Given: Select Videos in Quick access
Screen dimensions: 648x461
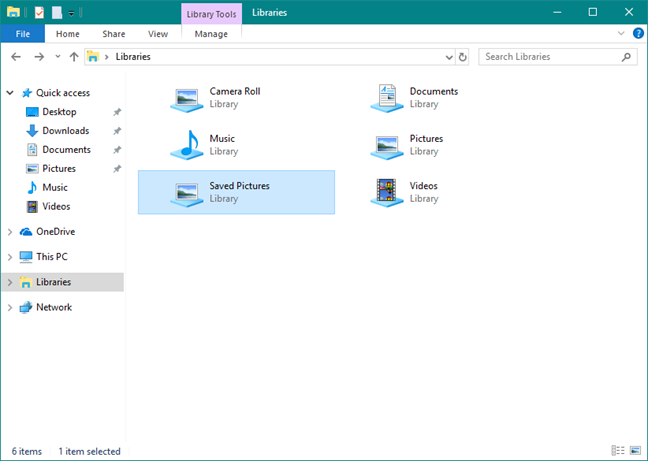Looking at the screenshot, I should 56,207.
